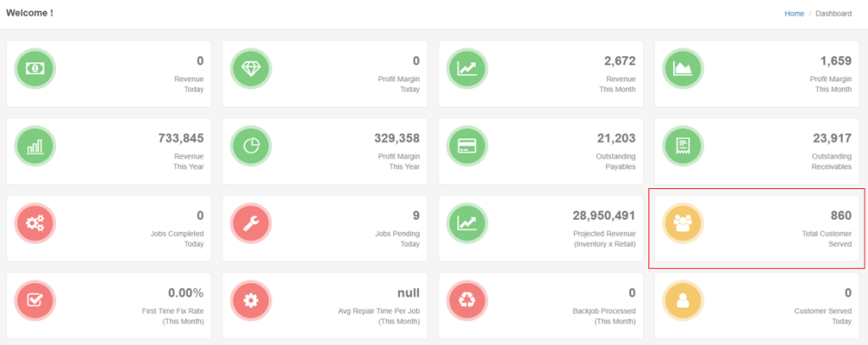The height and width of the screenshot is (345, 868).
Task: Select the Jobs Pending Today wrench icon
Action: 251,223
